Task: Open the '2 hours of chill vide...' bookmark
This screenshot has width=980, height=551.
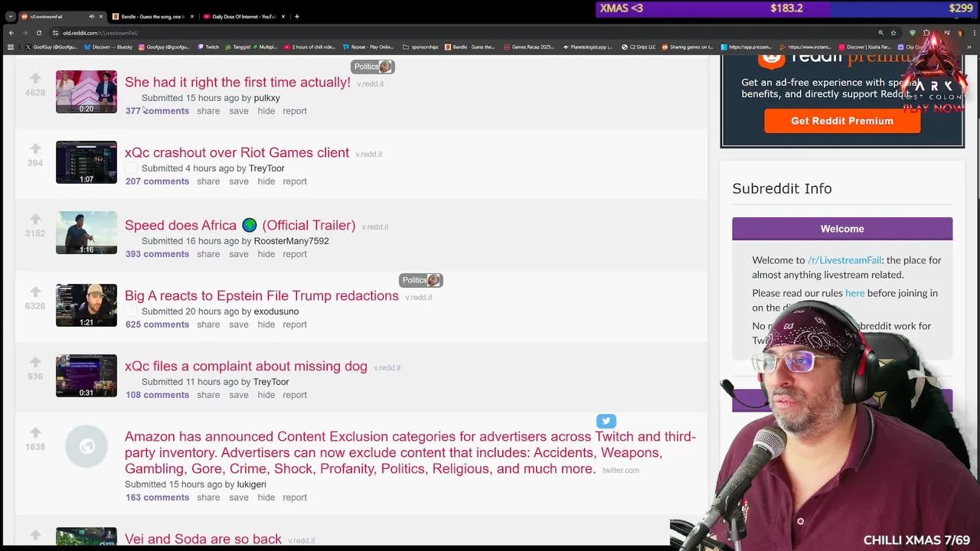Action: click(310, 47)
